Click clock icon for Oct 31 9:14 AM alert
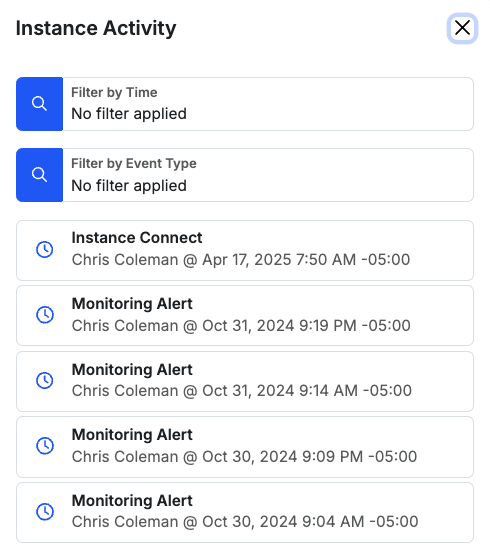 (45, 381)
